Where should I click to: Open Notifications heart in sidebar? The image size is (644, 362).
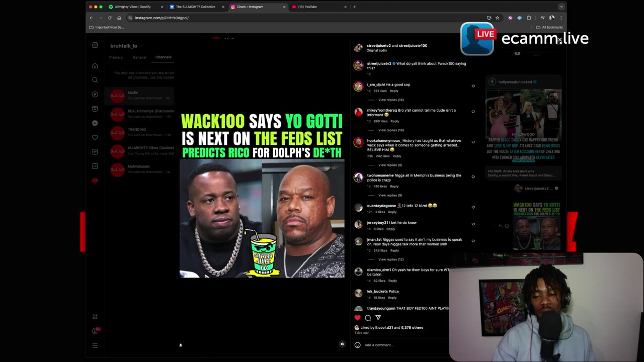(95, 137)
